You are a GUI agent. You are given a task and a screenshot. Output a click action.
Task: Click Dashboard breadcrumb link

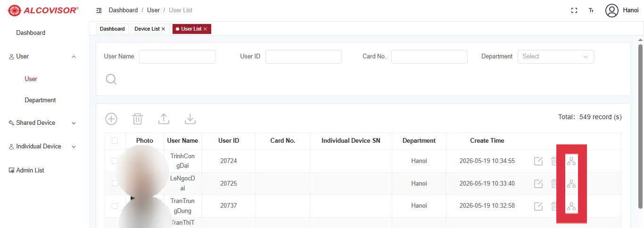pyautogui.click(x=123, y=10)
